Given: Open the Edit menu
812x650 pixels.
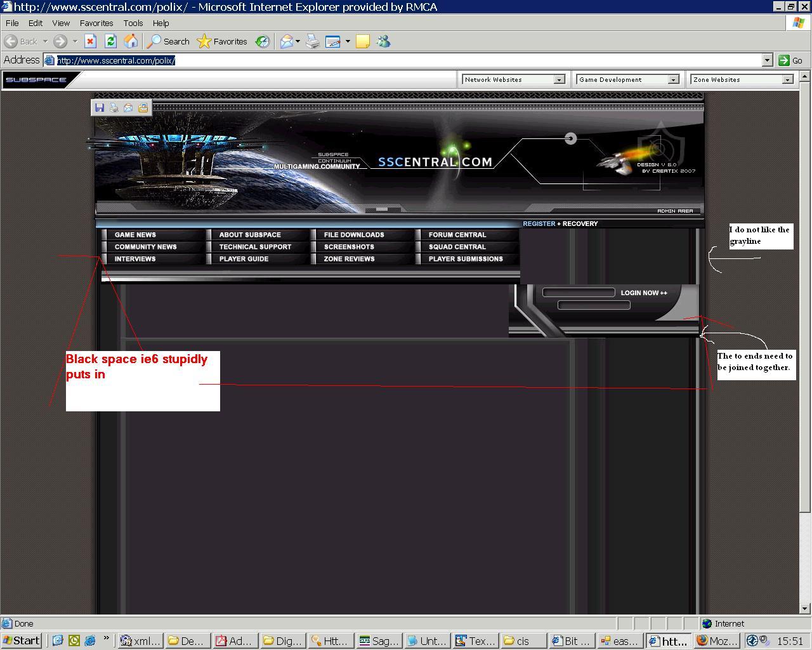Looking at the screenshot, I should (x=36, y=23).
